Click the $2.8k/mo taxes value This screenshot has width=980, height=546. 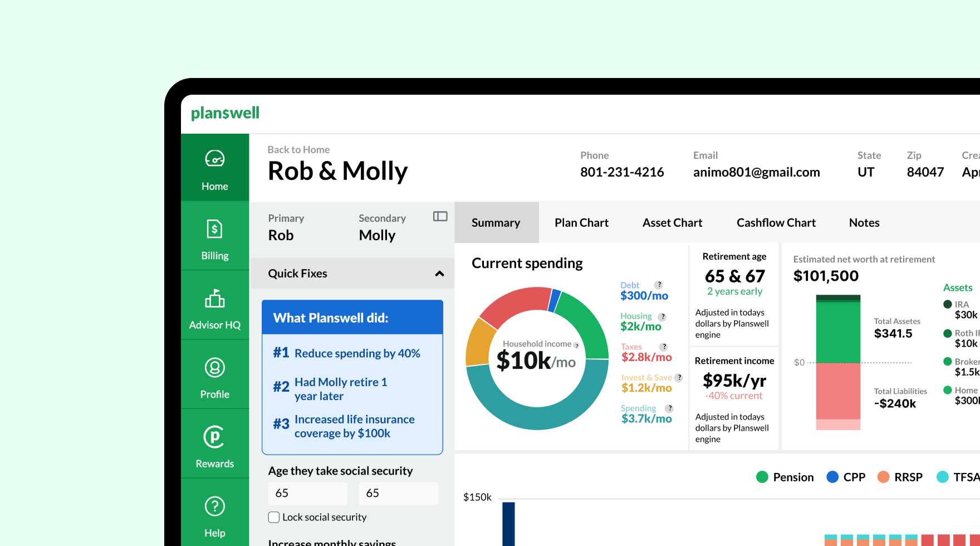646,357
